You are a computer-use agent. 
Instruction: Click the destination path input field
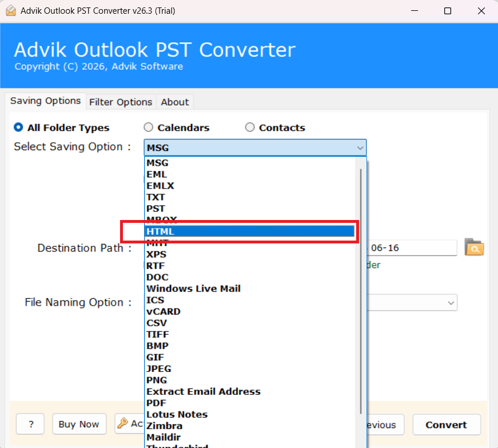tap(412, 247)
